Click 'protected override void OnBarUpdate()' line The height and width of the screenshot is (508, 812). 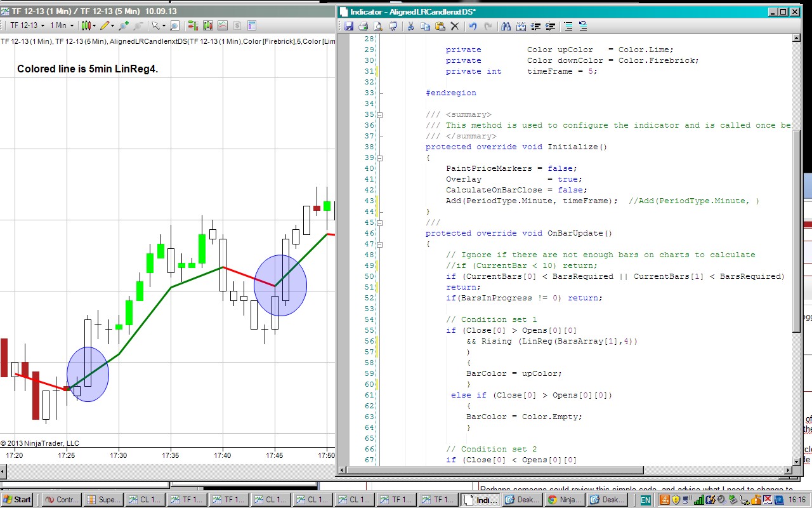[x=519, y=233]
